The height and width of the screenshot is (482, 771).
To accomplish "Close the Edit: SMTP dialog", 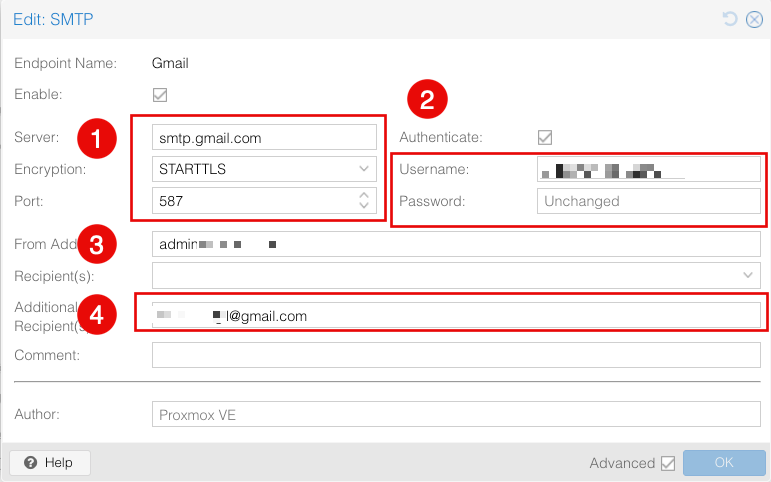I will tap(754, 19).
